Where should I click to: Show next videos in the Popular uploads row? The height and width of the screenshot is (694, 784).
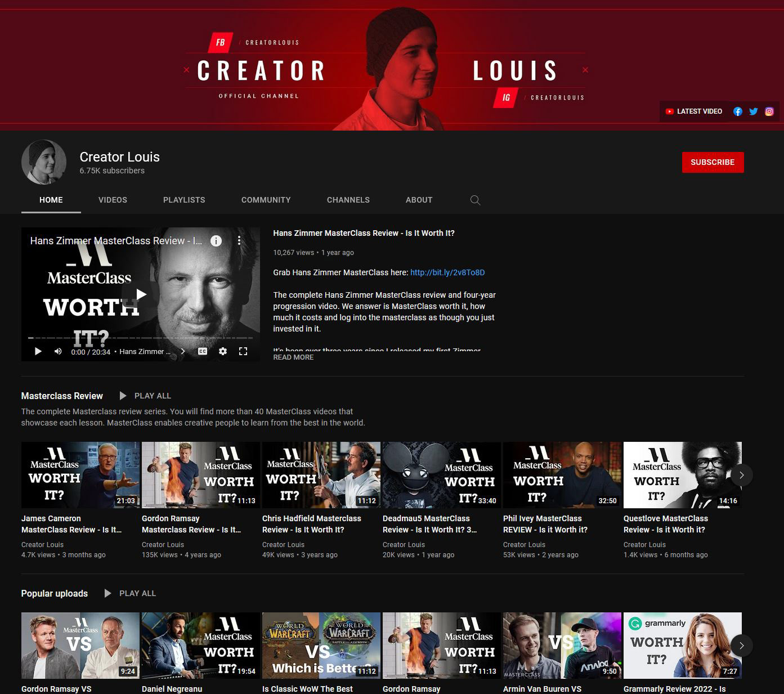(x=742, y=646)
